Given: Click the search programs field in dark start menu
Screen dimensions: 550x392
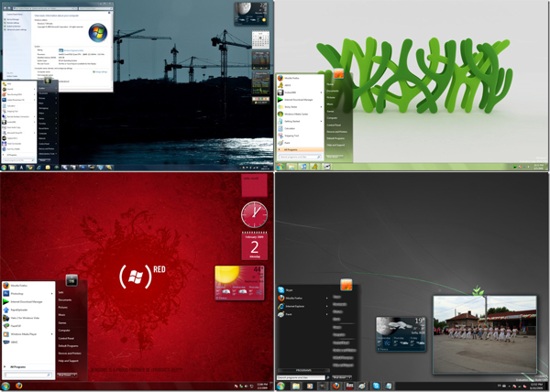Looking at the screenshot, I should point(301,377).
